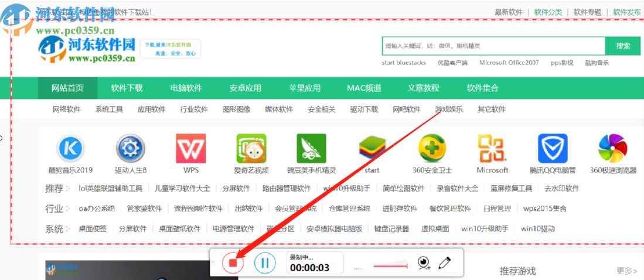
Task: Open the 爱奇艺视频 app icon
Action: [x=251, y=148]
